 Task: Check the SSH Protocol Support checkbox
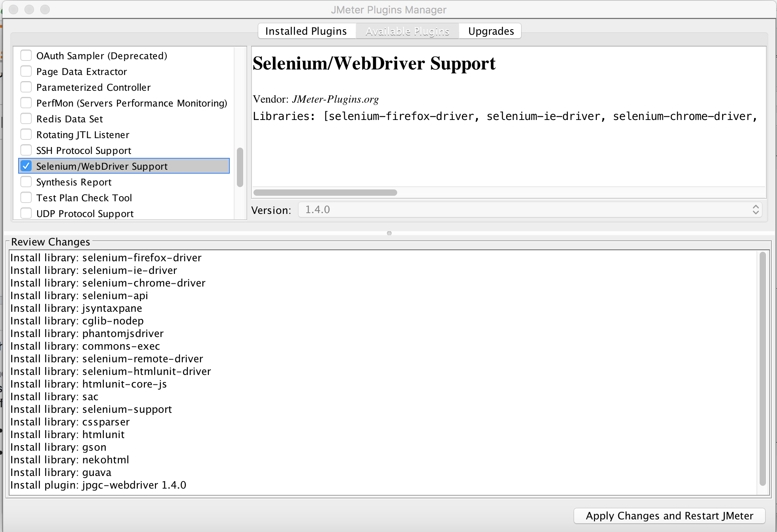pyautogui.click(x=26, y=150)
